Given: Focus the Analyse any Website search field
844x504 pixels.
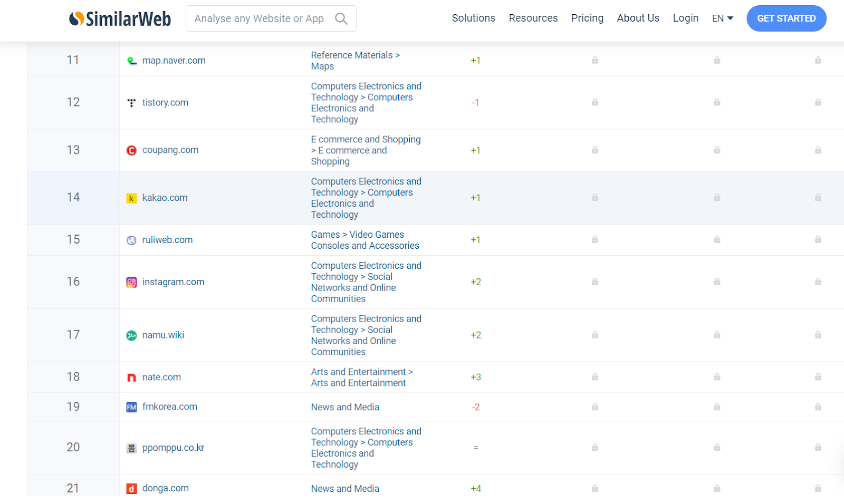Looking at the screenshot, I should pyautogui.click(x=271, y=18).
